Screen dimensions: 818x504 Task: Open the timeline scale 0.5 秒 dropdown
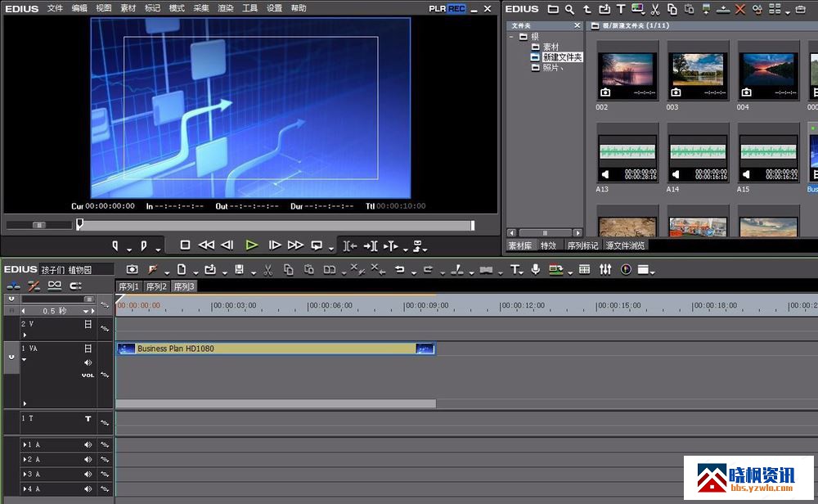86,311
